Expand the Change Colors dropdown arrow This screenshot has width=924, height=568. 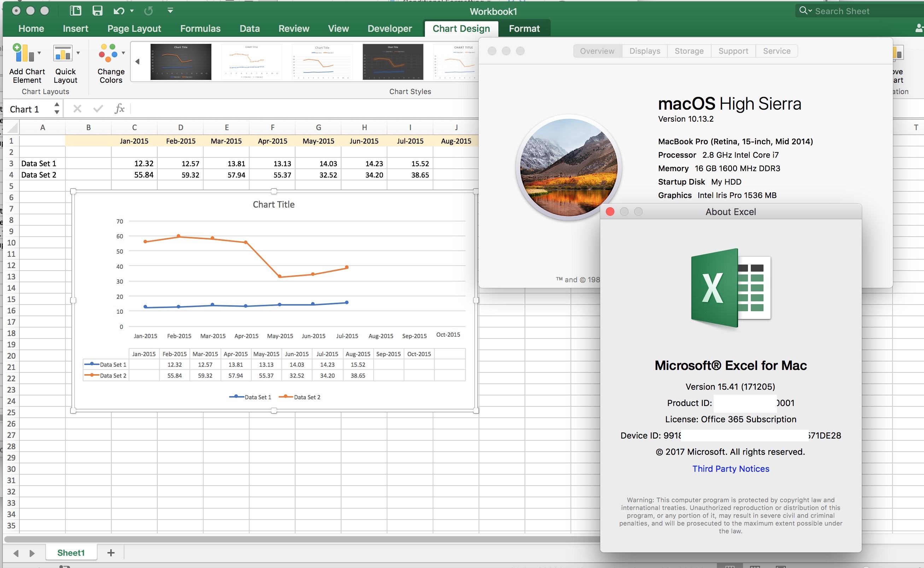[123, 53]
